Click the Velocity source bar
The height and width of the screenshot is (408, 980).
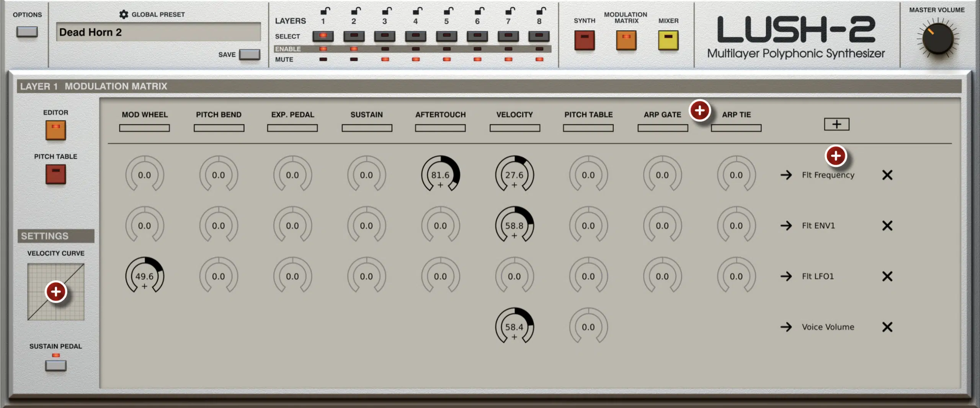(514, 128)
